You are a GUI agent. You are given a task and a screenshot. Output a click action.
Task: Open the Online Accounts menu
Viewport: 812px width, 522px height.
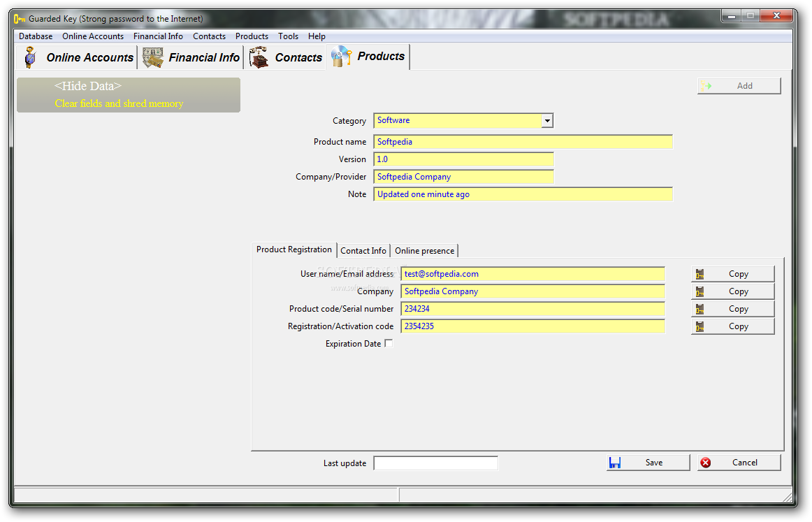pos(93,36)
